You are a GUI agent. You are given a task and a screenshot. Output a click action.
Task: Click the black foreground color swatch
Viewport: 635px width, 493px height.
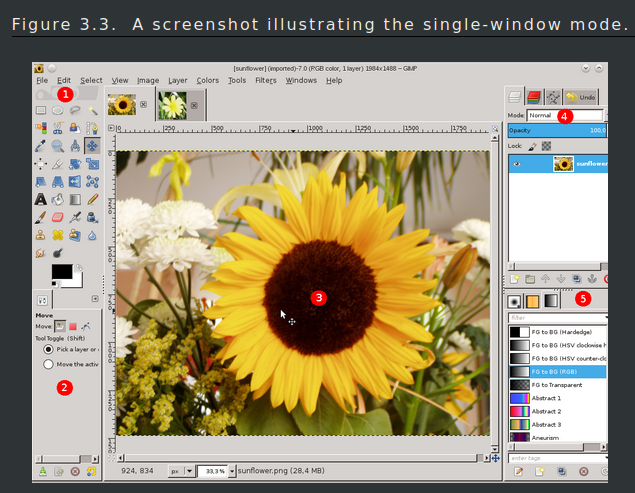62,271
